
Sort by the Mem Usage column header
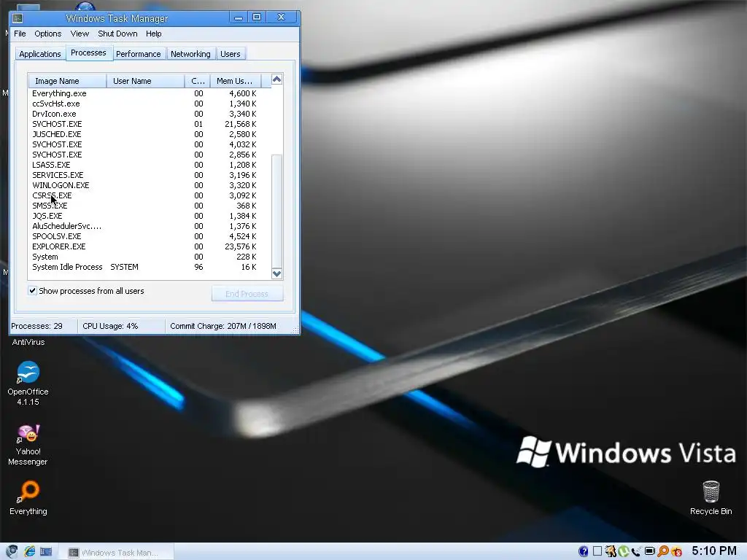[236, 81]
